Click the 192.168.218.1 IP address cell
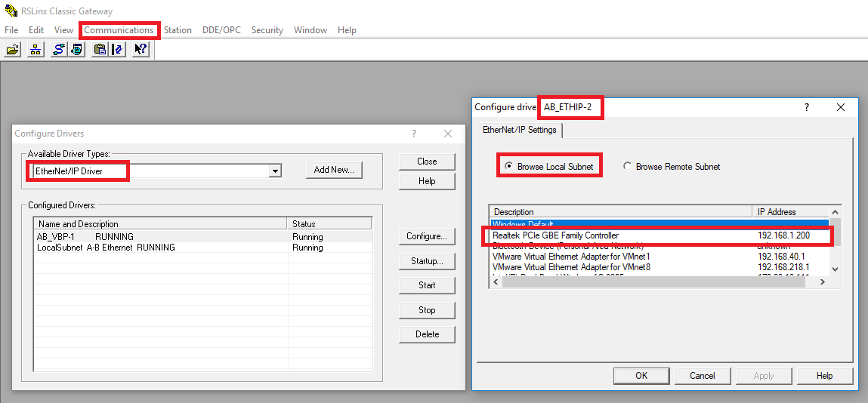The width and height of the screenshot is (868, 403). [784, 267]
